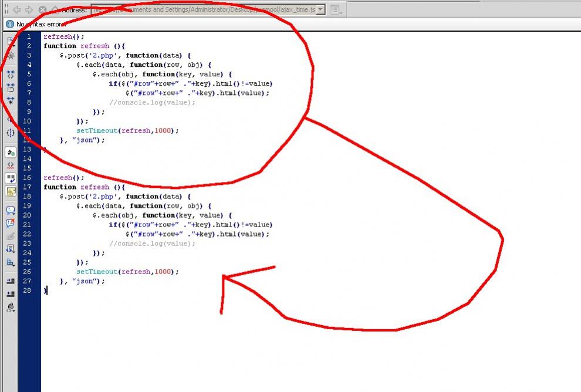Open the Format Source Code menu icon

click(11, 307)
